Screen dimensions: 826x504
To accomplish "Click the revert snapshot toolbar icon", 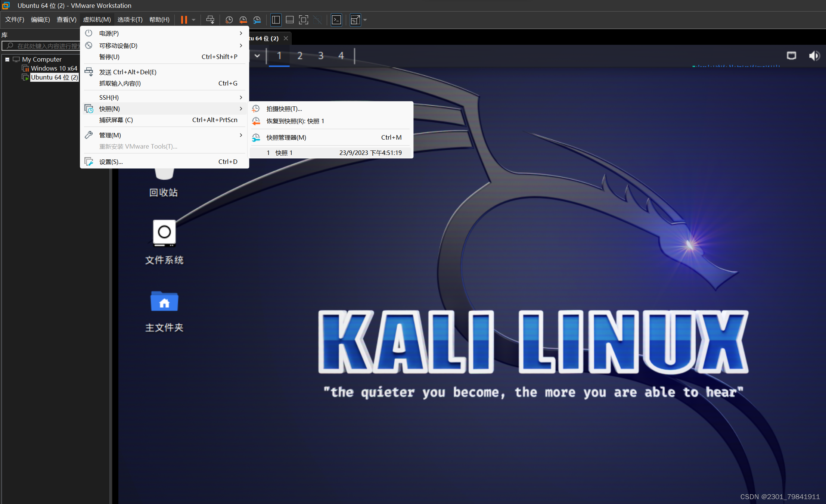I will (x=243, y=20).
